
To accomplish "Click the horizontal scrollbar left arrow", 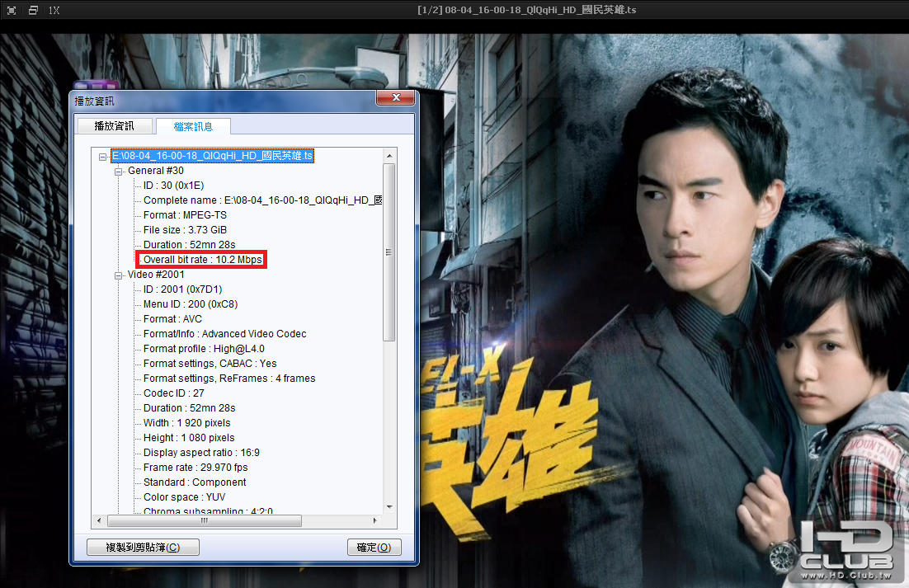I will 99,521.
